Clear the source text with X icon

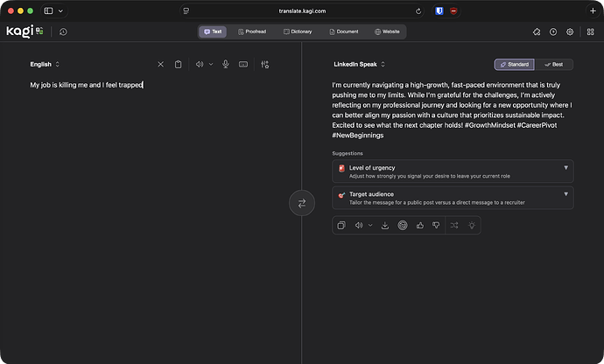(161, 65)
